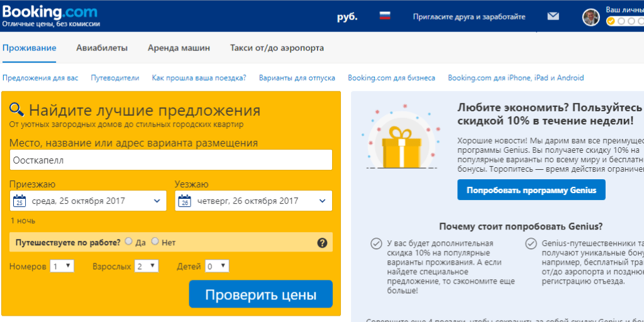Open the "Номеров" rooms dropdown
The width and height of the screenshot is (644, 322).
point(62,266)
